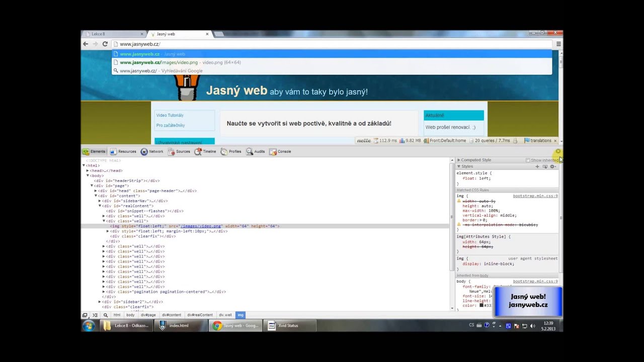Click the html breadcrumb item

117,315
